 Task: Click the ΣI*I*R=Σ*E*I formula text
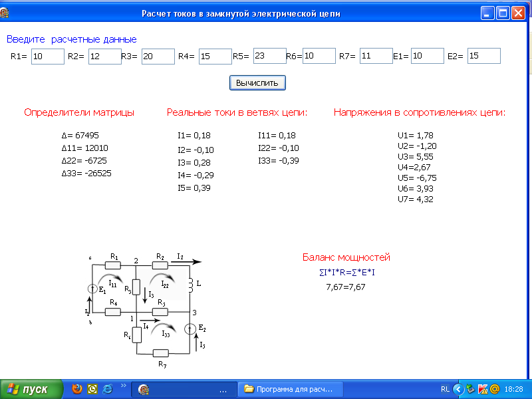[347, 273]
